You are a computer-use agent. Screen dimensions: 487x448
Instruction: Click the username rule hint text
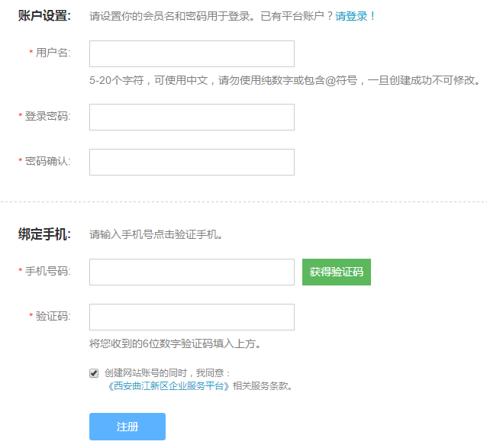tap(285, 80)
